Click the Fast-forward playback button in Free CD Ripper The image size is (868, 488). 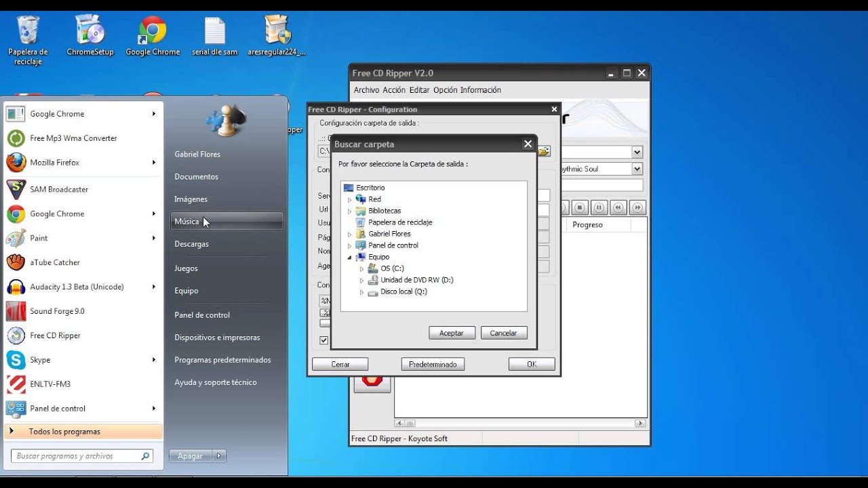click(x=637, y=207)
